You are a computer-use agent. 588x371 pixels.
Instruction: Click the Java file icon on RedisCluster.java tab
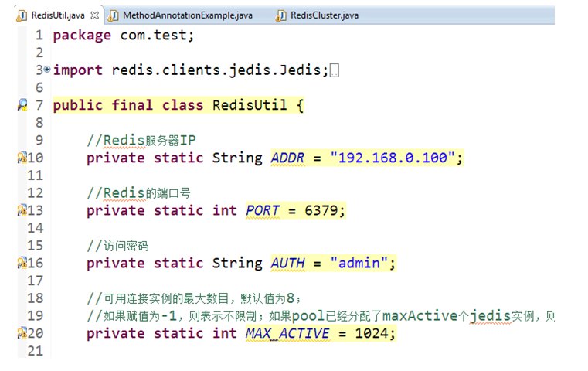point(281,15)
